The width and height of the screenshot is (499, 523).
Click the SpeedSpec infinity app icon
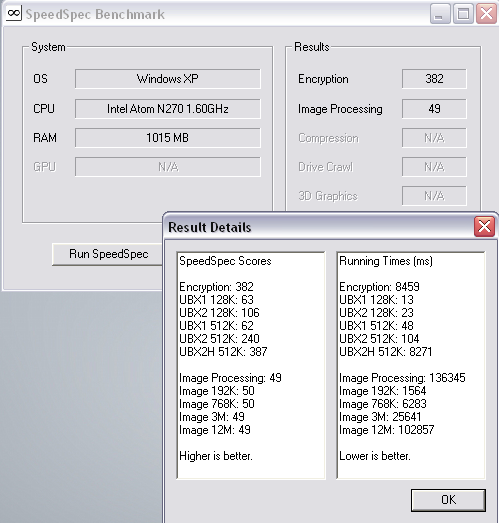(14, 14)
